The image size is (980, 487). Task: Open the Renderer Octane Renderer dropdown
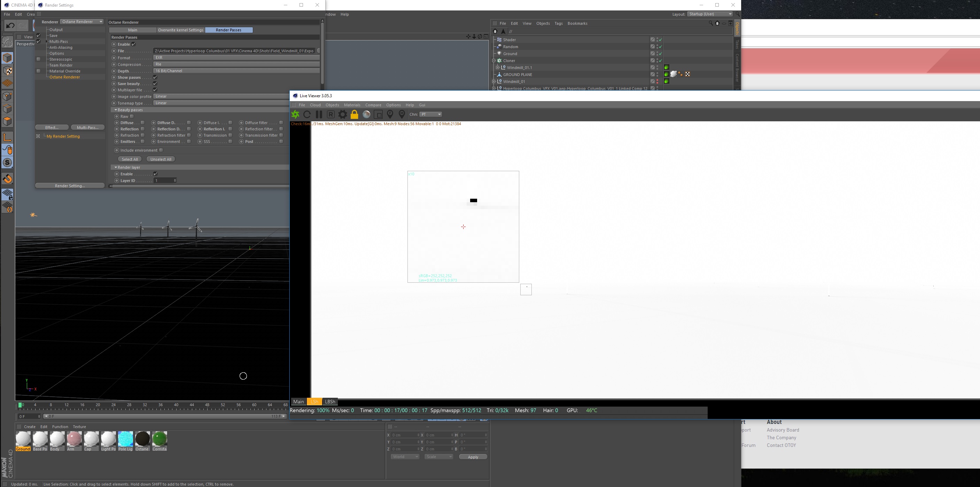tap(82, 22)
